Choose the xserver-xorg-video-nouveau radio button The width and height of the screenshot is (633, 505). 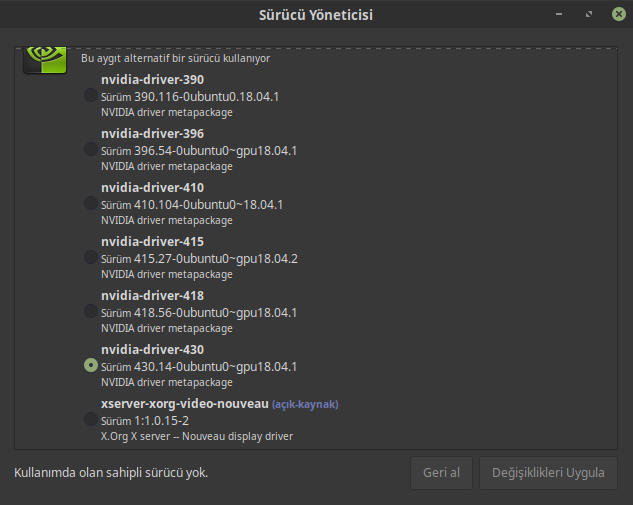91,419
